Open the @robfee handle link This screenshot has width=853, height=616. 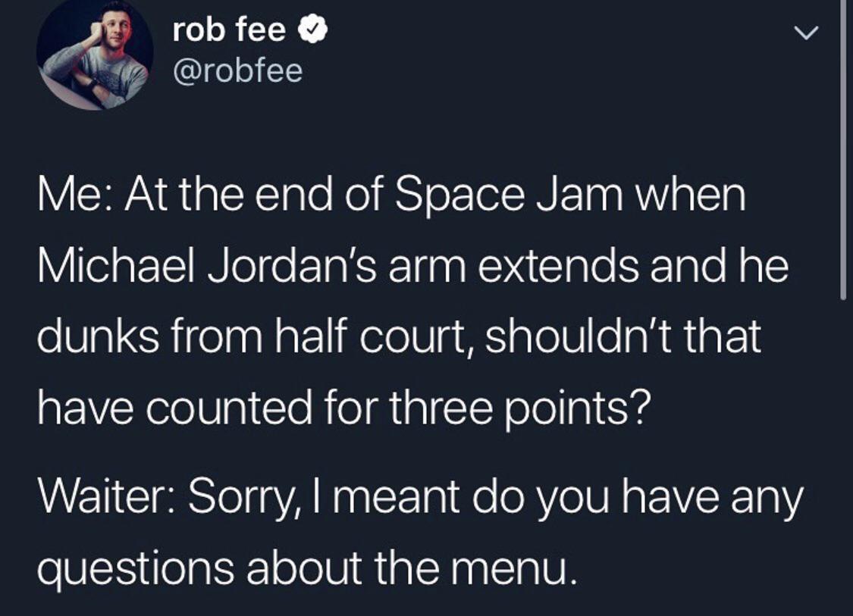(237, 70)
